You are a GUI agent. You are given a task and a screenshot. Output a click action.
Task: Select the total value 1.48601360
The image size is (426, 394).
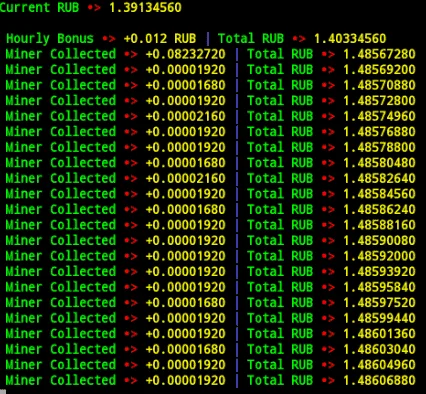pos(379,334)
